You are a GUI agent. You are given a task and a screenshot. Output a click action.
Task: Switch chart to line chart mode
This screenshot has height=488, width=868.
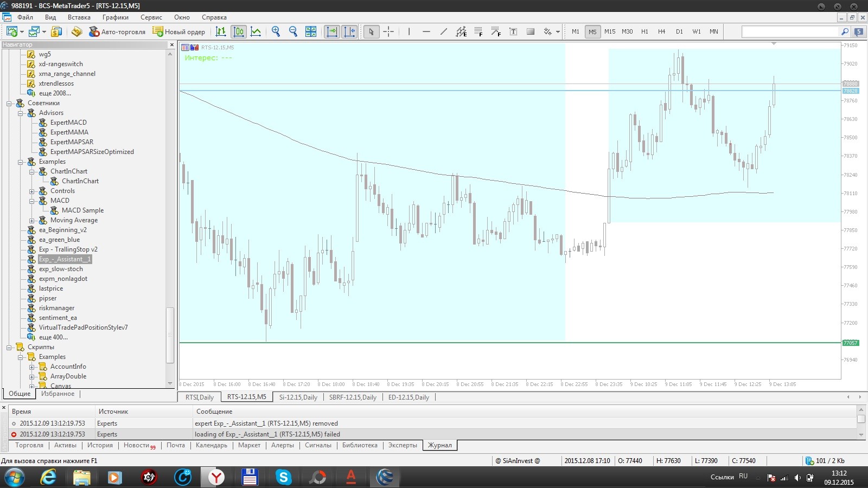click(256, 31)
